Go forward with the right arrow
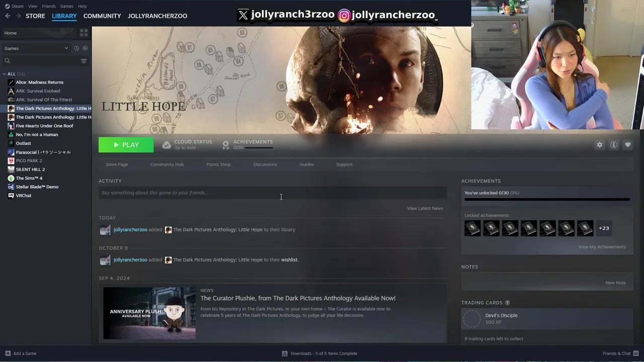The height and width of the screenshot is (362, 644). 18,16
